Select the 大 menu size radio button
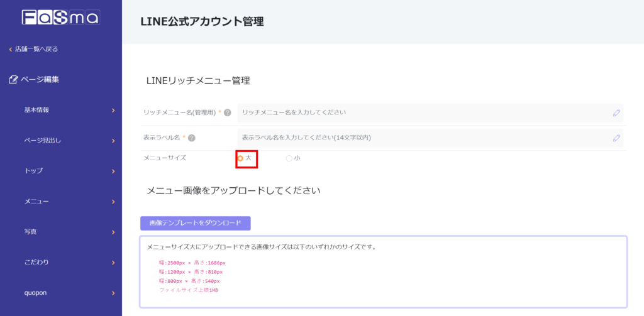This screenshot has height=316, width=644. pyautogui.click(x=240, y=158)
